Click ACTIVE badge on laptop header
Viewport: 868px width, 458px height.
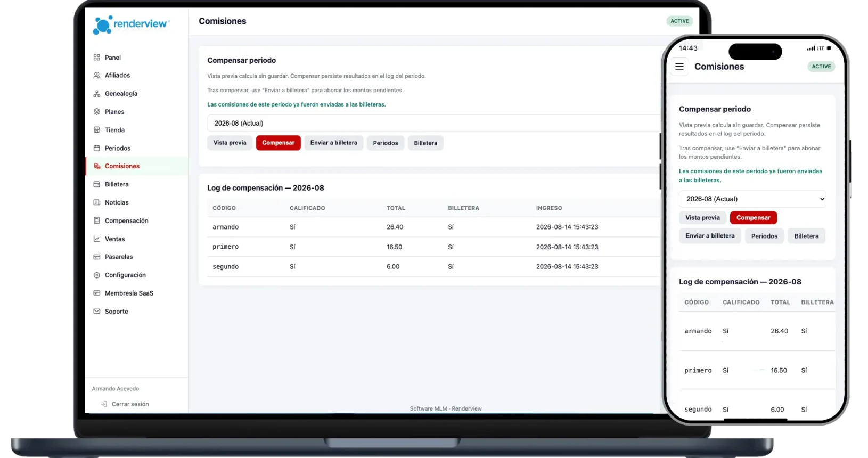679,21
